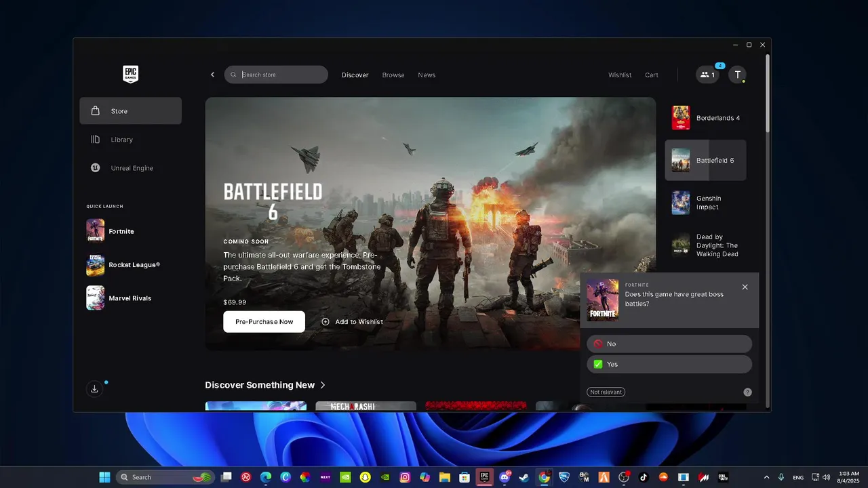The image size is (868, 488).
Task: Switch to the News tab
Action: click(427, 75)
